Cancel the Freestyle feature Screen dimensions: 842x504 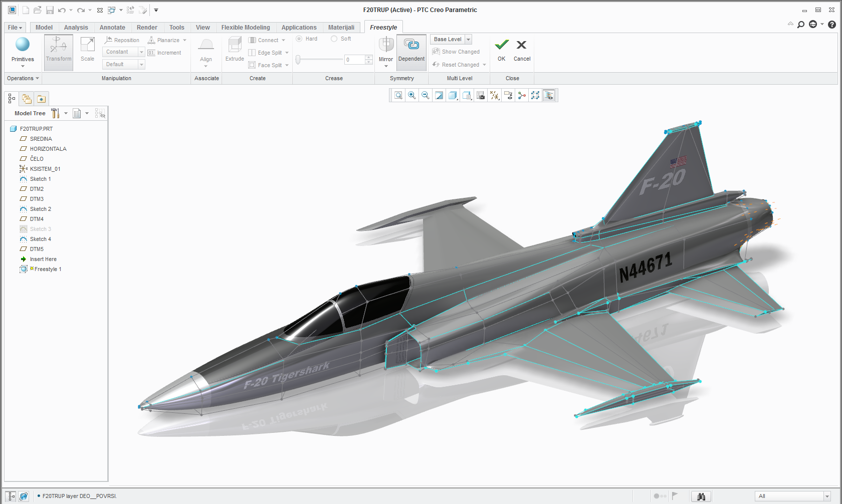[x=522, y=50]
